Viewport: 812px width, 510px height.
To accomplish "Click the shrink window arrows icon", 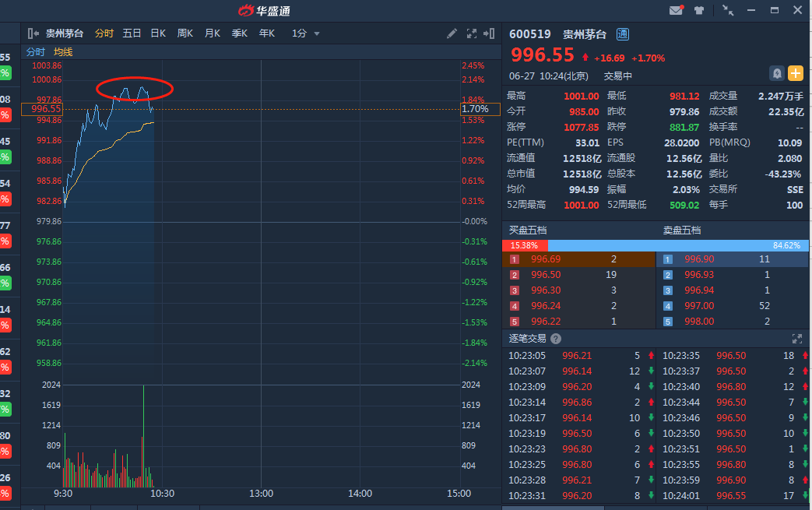I will coord(728,10).
